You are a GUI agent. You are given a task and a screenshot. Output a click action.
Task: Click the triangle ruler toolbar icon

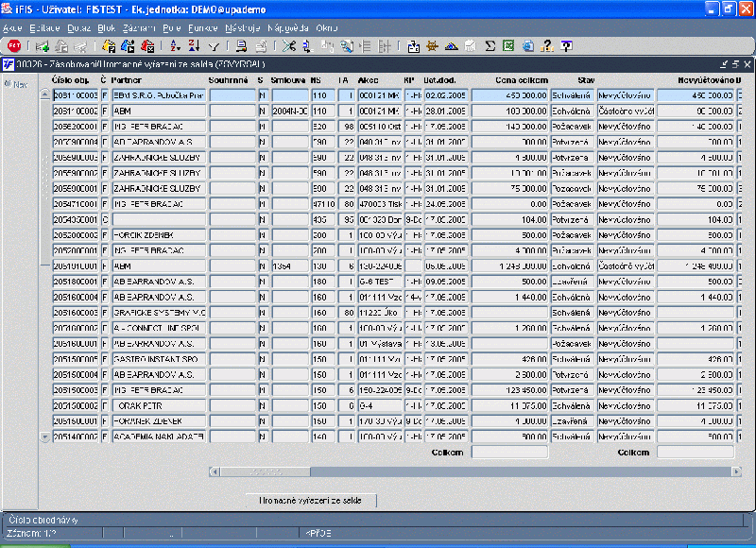452,46
